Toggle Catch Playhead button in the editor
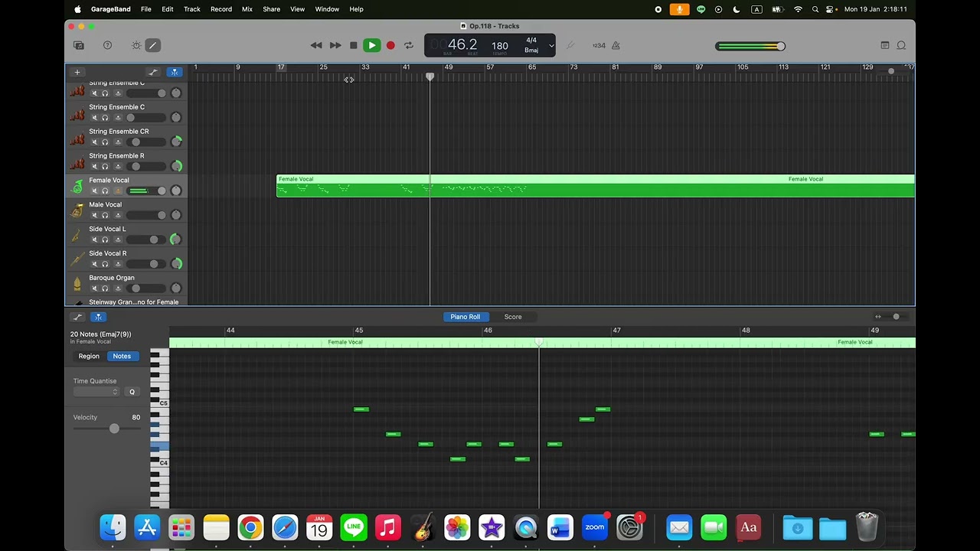The width and height of the screenshot is (980, 551). (97, 317)
